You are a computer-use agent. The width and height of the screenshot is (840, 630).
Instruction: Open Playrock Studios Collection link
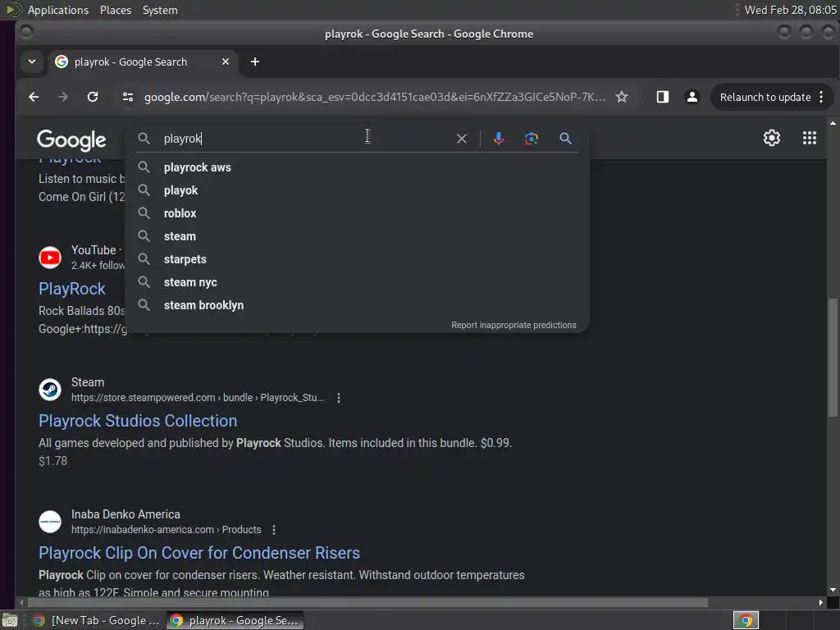[x=138, y=421]
